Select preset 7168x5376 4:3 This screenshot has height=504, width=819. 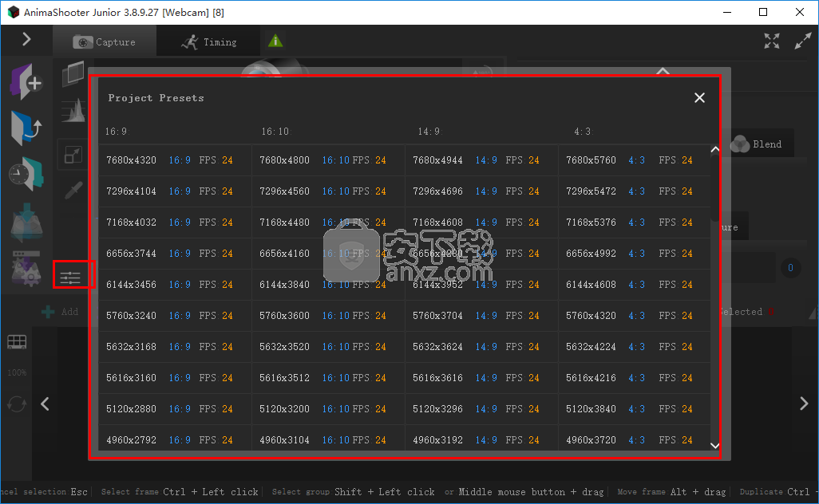coord(635,222)
